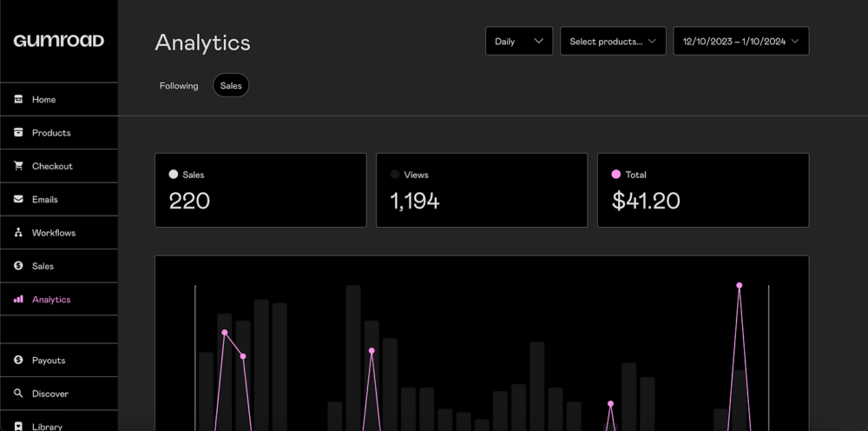
Task: Click the highest pink peak chart point
Action: 739,285
